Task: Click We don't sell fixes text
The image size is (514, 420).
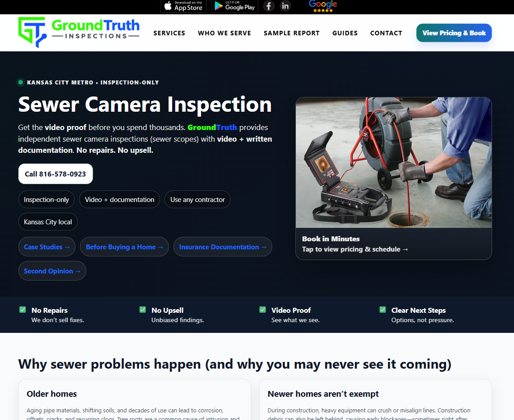Action: pos(58,320)
